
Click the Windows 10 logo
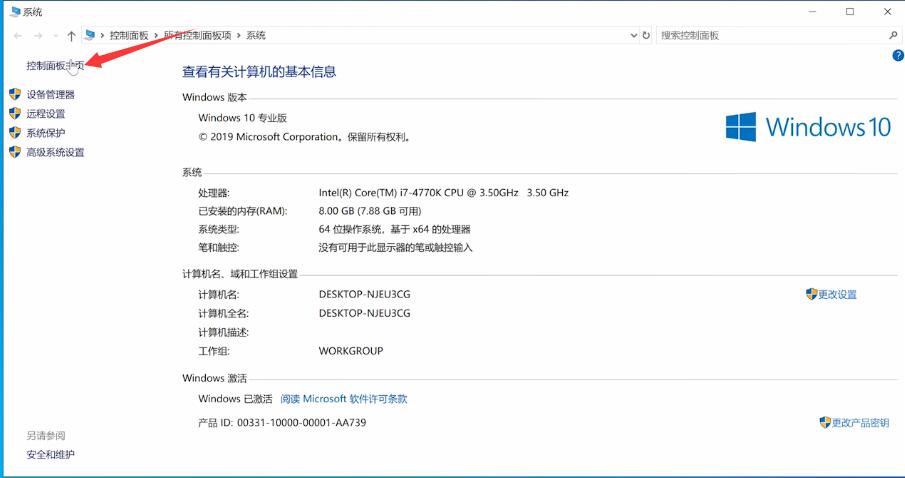[808, 127]
